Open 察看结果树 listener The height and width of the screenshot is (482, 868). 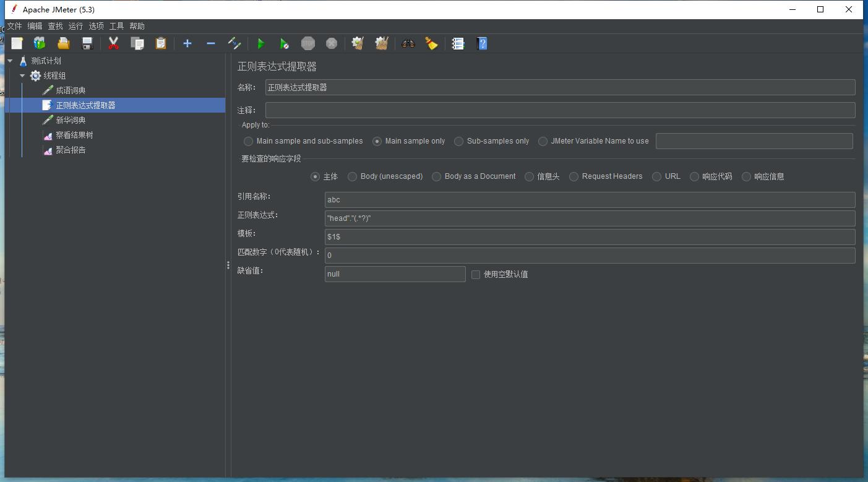74,135
